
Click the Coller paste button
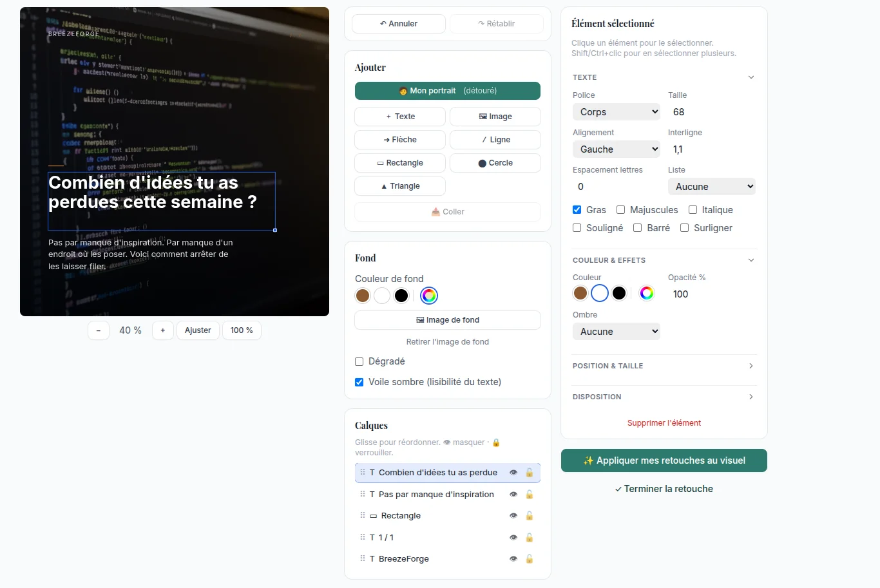[x=448, y=212]
